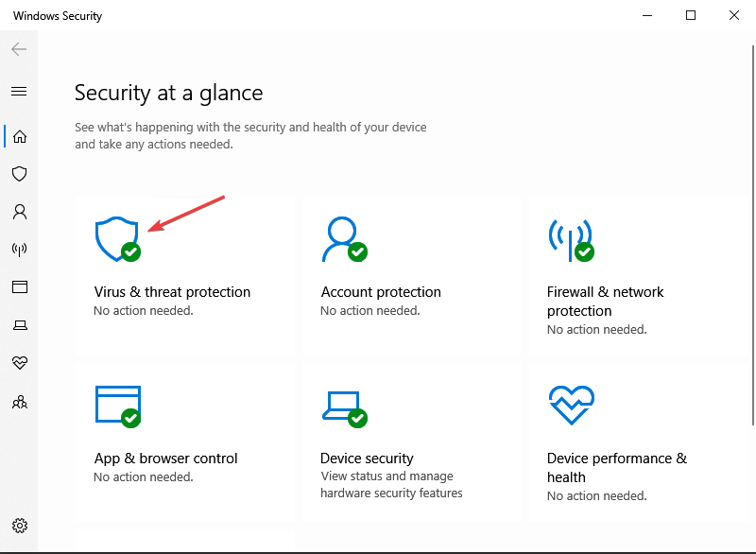
Task: Open Account protection from the sidebar
Action: pos(19,212)
